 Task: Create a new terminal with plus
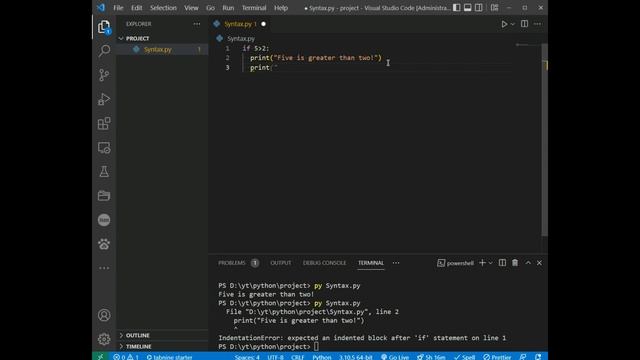482,263
